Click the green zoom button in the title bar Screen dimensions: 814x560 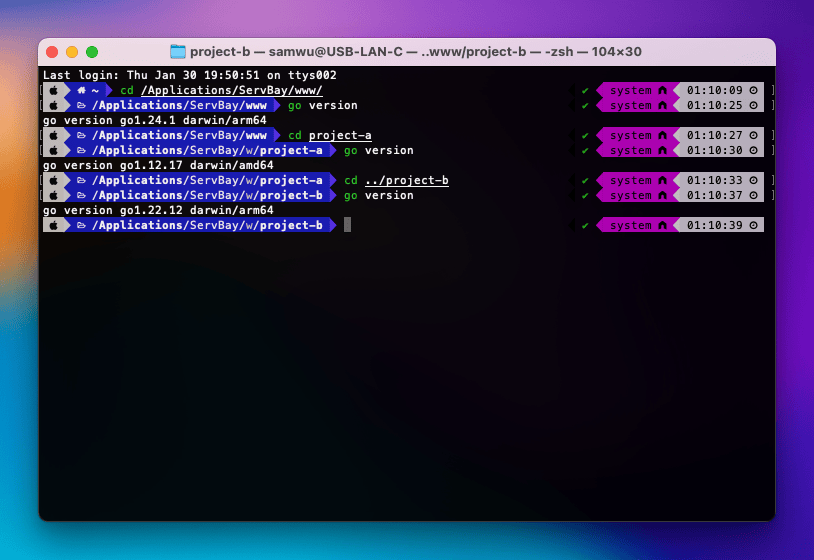click(92, 52)
